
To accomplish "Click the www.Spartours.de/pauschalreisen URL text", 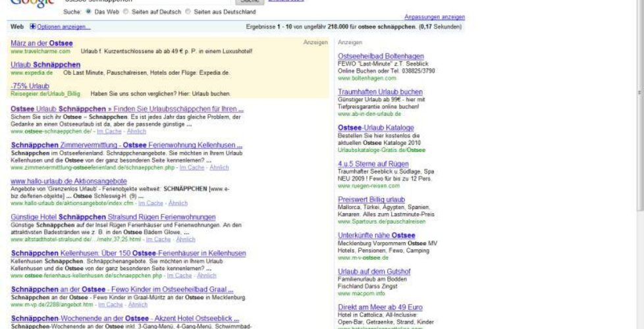I will click(381, 222).
